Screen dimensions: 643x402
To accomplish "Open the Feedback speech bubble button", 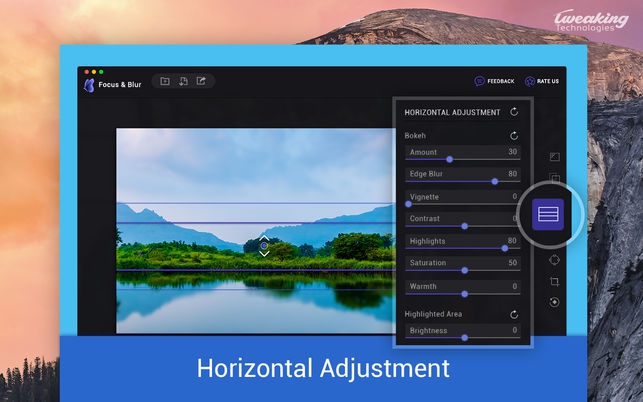I will tap(494, 81).
